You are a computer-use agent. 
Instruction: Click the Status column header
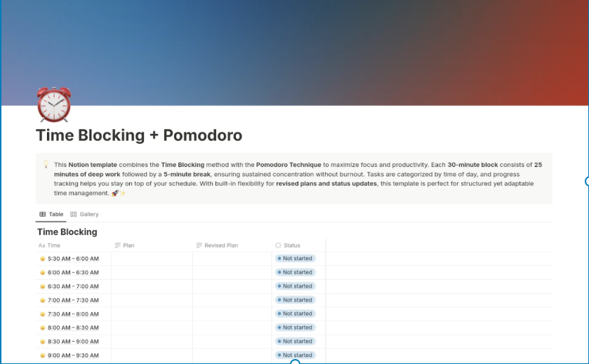288,245
